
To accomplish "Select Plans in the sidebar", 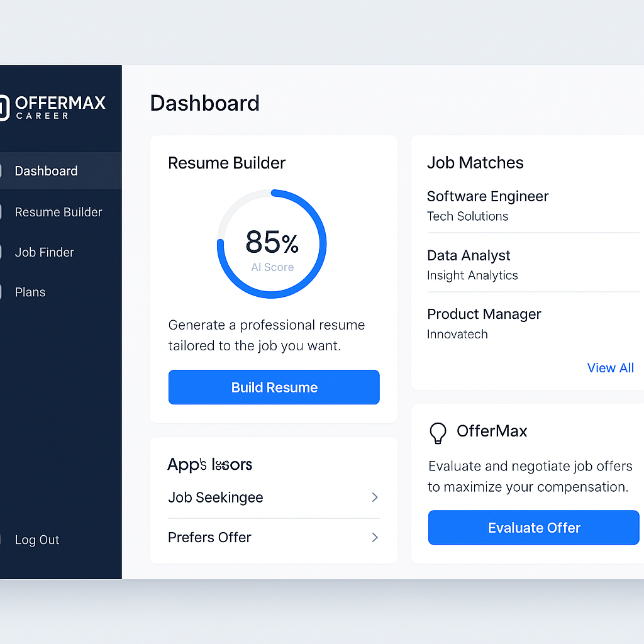I will [30, 292].
